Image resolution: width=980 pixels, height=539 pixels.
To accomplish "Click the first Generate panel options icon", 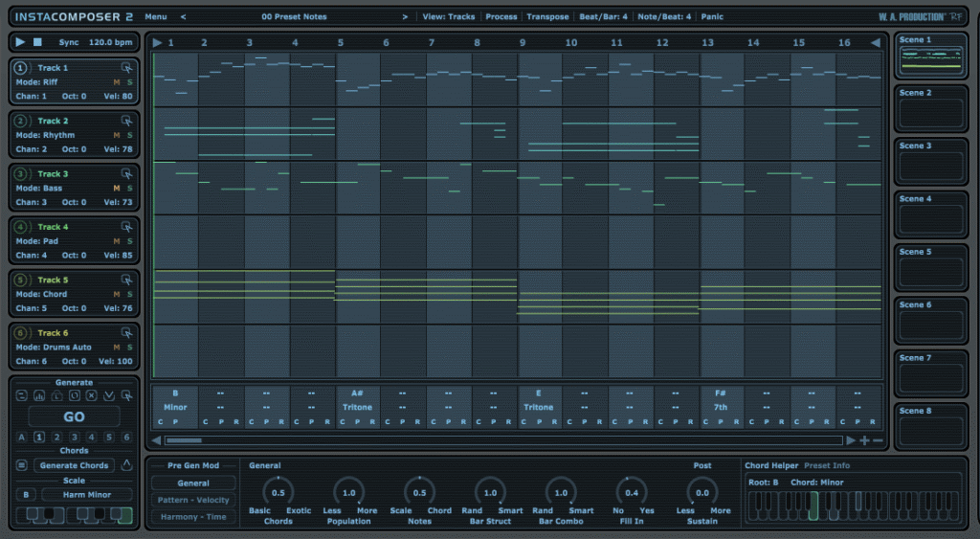I will click(22, 395).
